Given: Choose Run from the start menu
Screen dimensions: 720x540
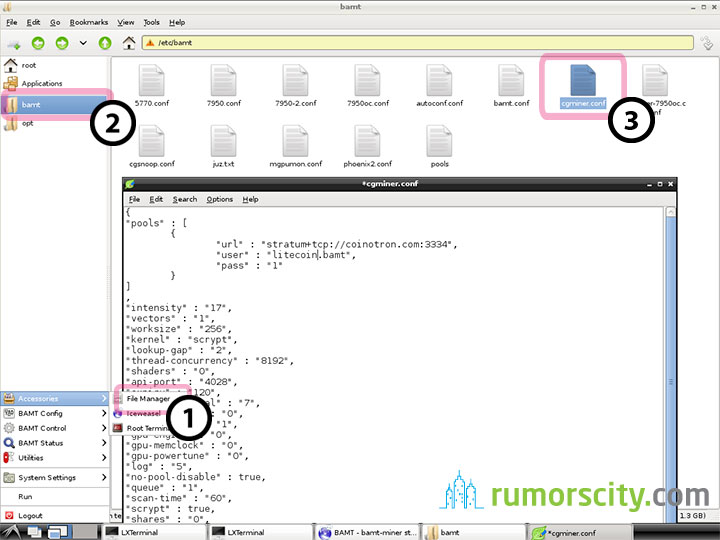Looking at the screenshot, I should tap(55, 497).
